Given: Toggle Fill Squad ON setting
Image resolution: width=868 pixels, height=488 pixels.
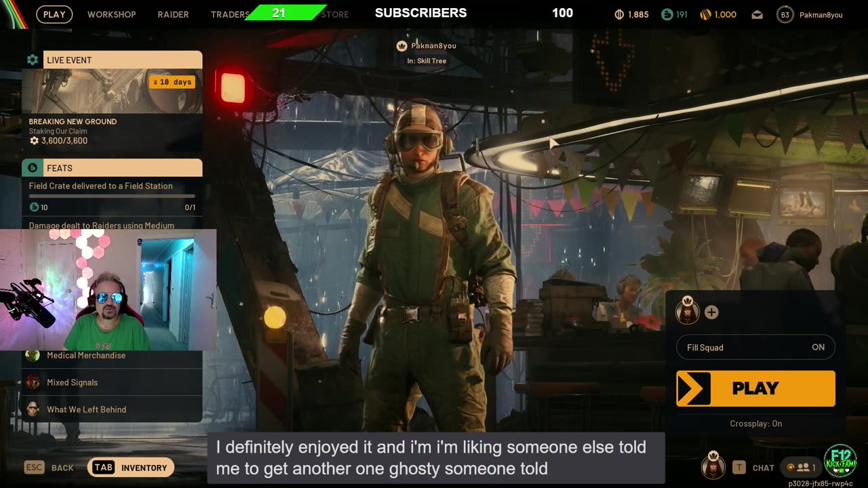Looking at the screenshot, I should [x=755, y=347].
